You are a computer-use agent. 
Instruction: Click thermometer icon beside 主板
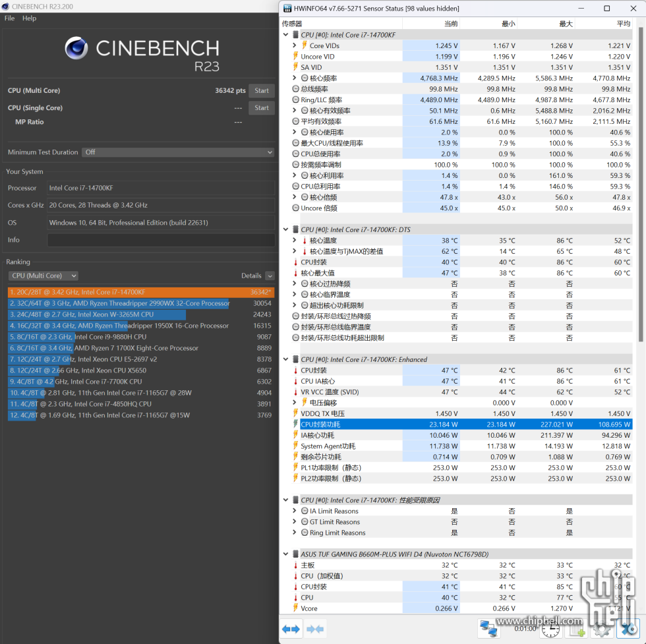295,565
